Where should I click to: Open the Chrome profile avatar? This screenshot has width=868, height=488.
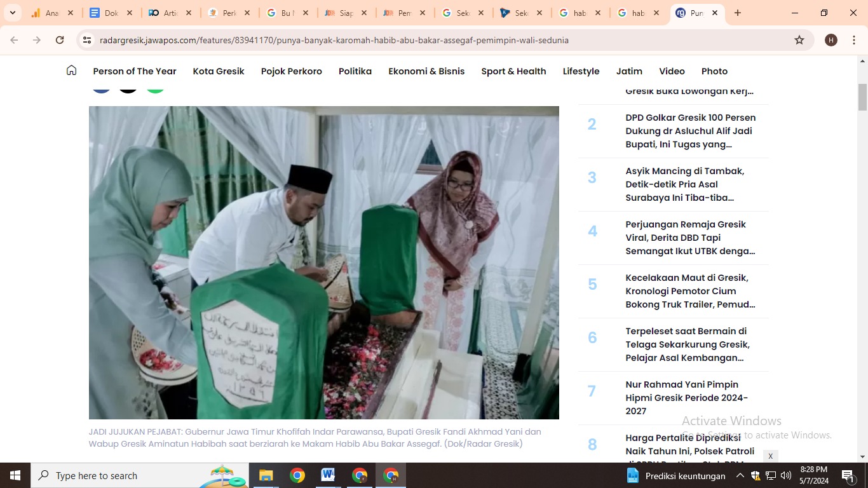tap(831, 39)
